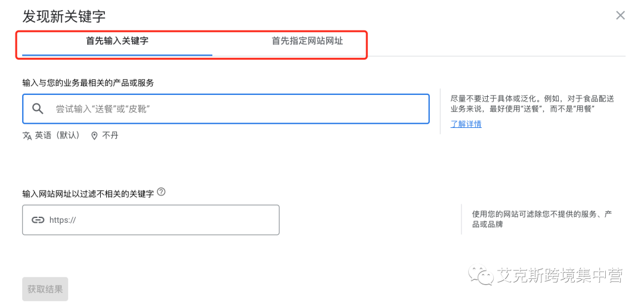Focus the https:// website URL field
This screenshot has width=644, height=304.
click(x=161, y=220)
